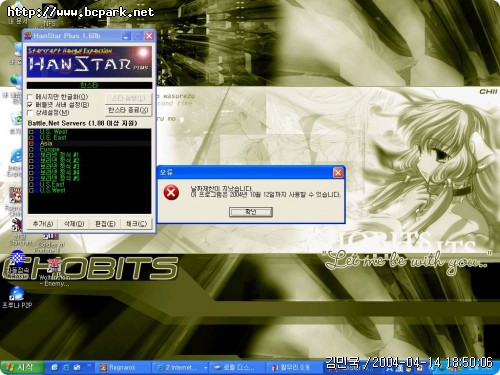Click the 추가(A) add button

(43, 224)
